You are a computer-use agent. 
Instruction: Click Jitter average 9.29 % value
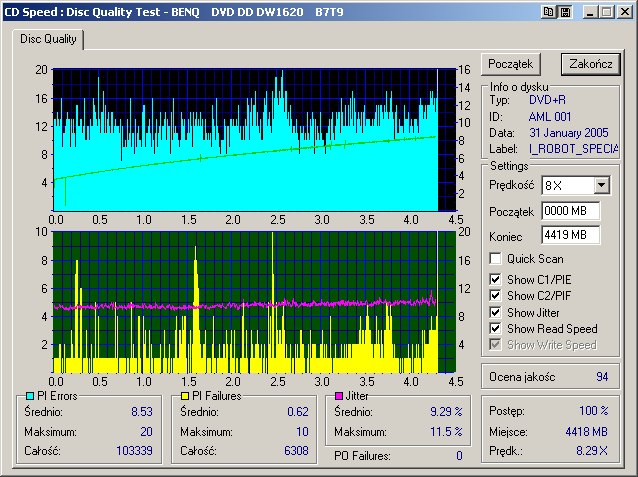[446, 412]
